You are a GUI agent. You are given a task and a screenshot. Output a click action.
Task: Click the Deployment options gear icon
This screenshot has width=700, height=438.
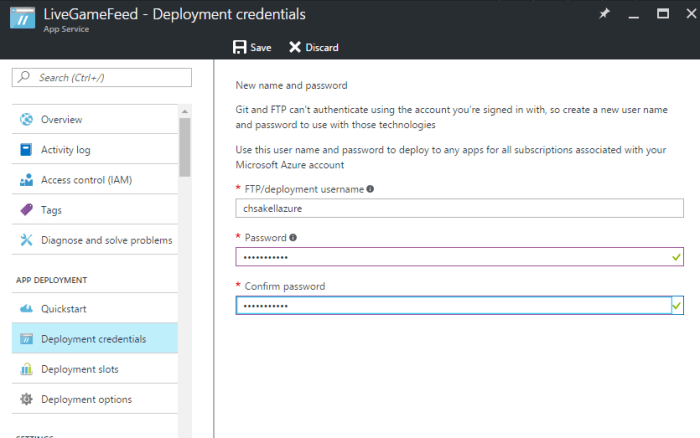(x=26, y=399)
